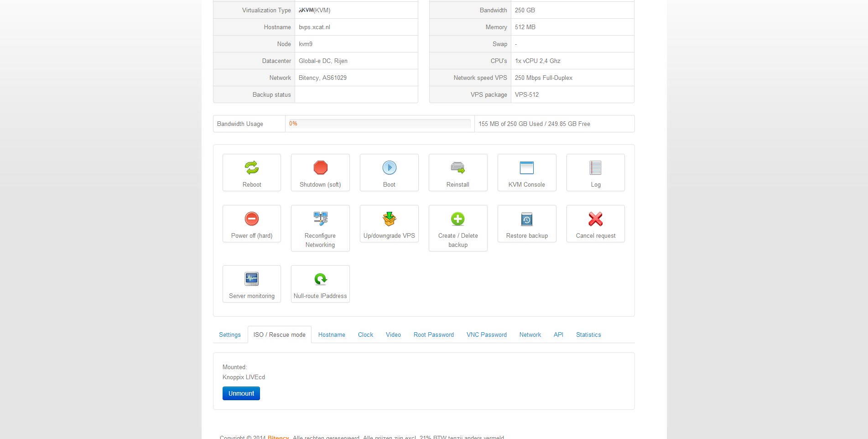Click the blue Unmount button
The image size is (868, 439).
[x=241, y=393]
